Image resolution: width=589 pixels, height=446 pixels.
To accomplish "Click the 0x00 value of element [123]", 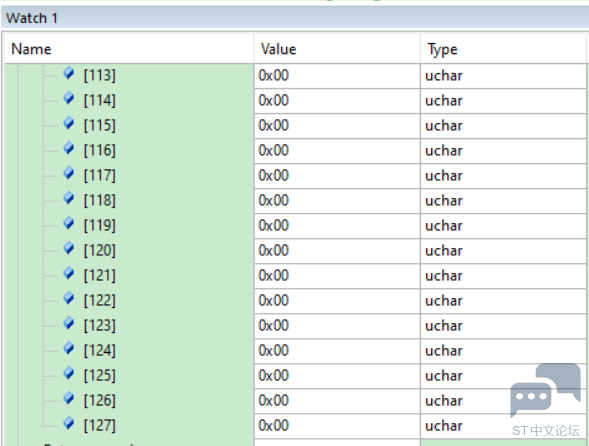I will [273, 325].
